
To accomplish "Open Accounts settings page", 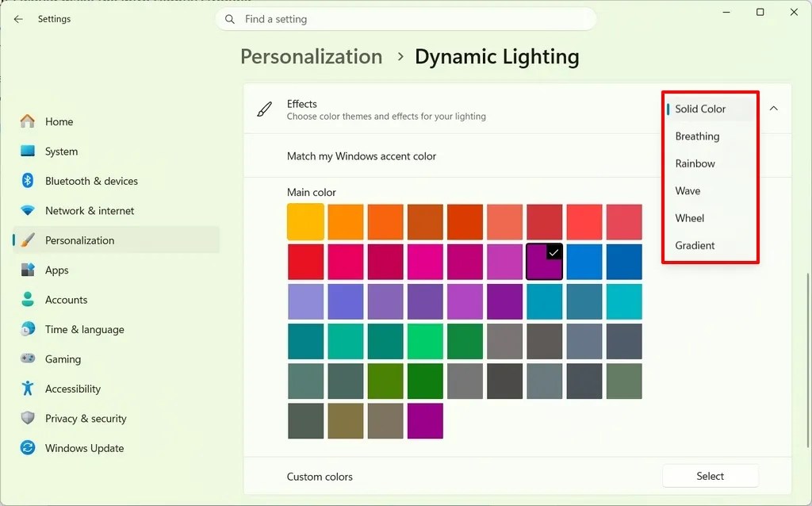I will 116,300.
